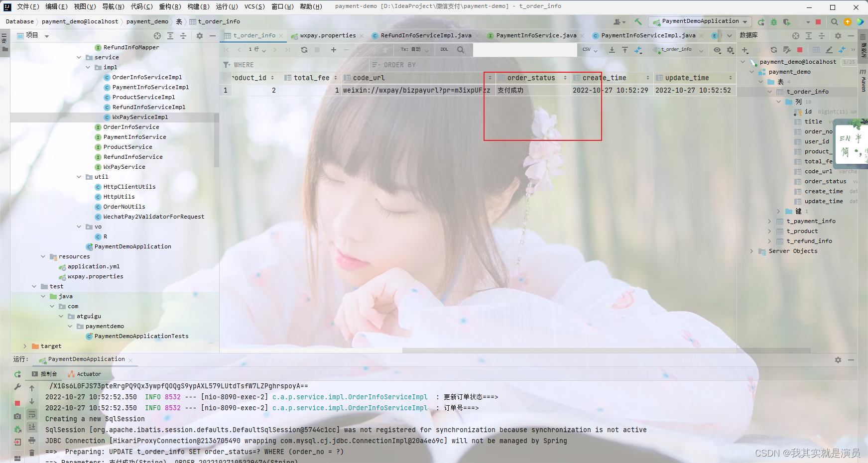Viewport: 868px width, 463px height.
Task: Collapse the service folder in the project tree
Action: 79,57
